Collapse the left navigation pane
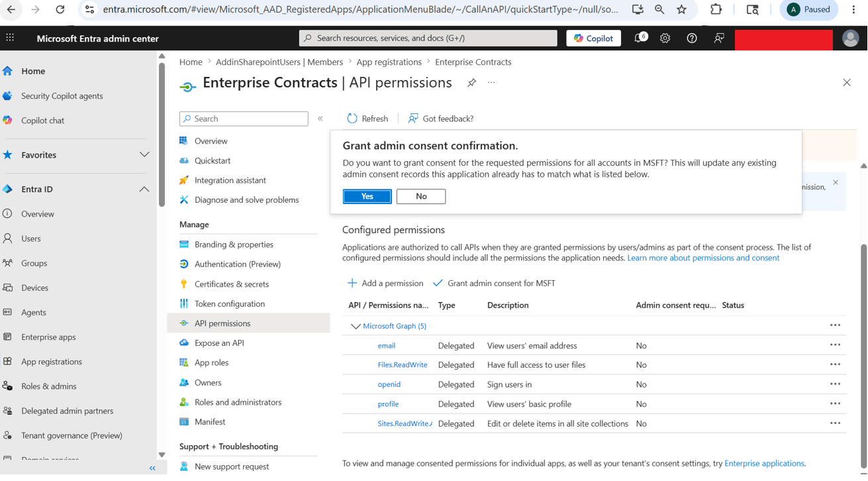Image resolution: width=868 pixels, height=481 pixels. click(x=152, y=468)
